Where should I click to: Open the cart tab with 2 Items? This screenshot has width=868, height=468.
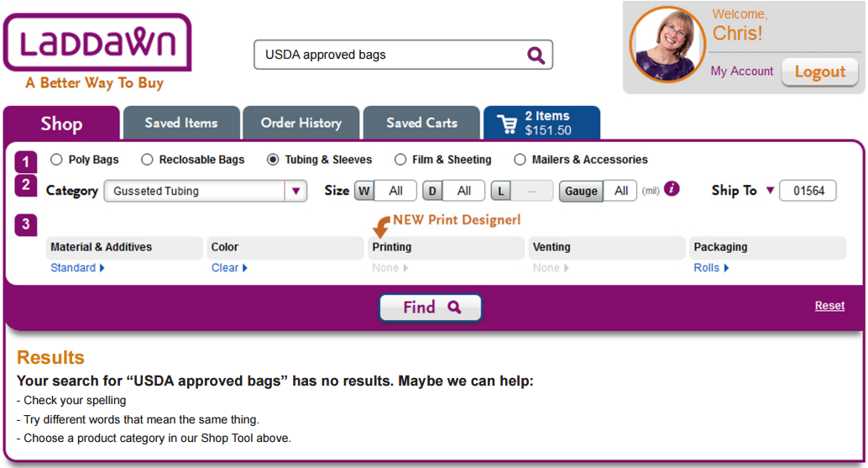coord(542,123)
